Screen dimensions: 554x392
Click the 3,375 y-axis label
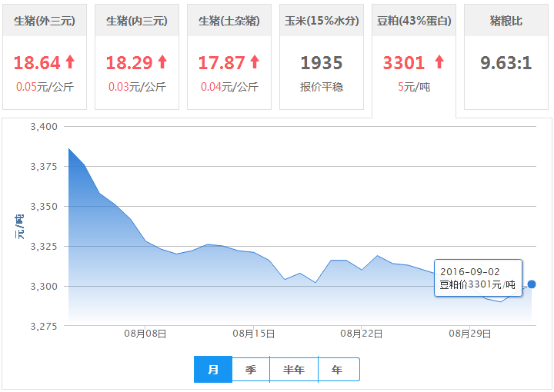[44, 167]
